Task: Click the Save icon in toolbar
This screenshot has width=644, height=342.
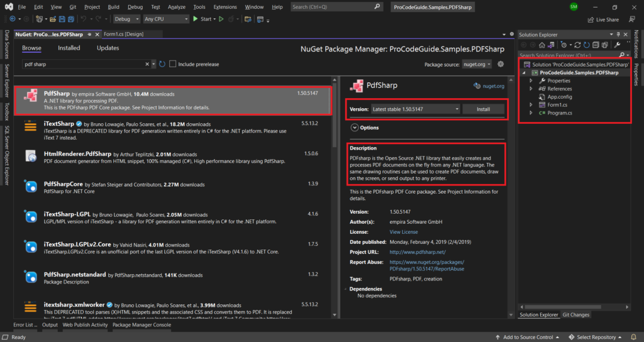Action: (x=62, y=19)
